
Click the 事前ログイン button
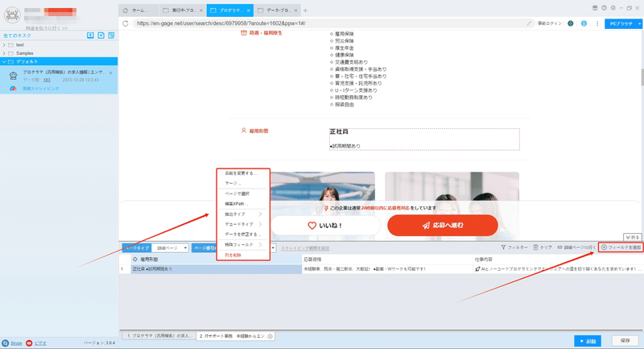click(x=550, y=23)
